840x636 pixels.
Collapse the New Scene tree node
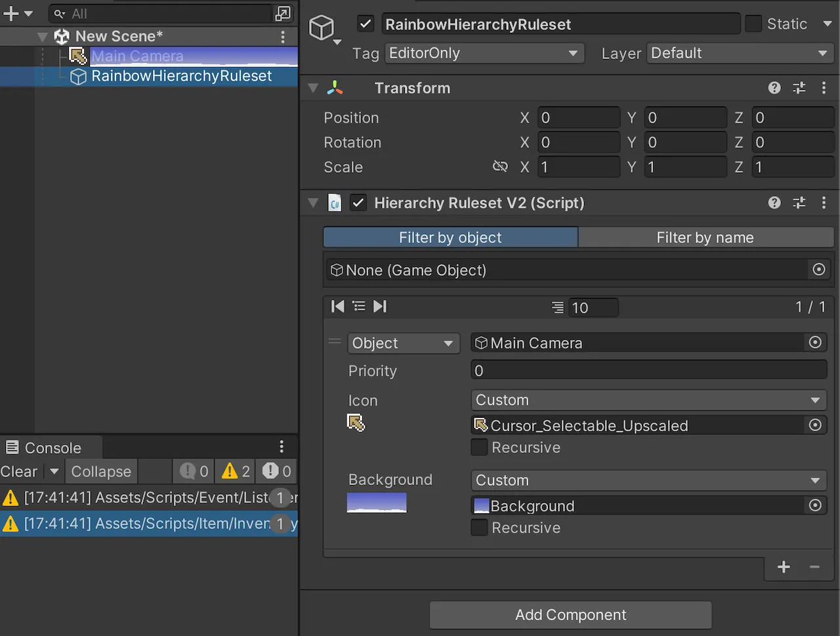43,37
